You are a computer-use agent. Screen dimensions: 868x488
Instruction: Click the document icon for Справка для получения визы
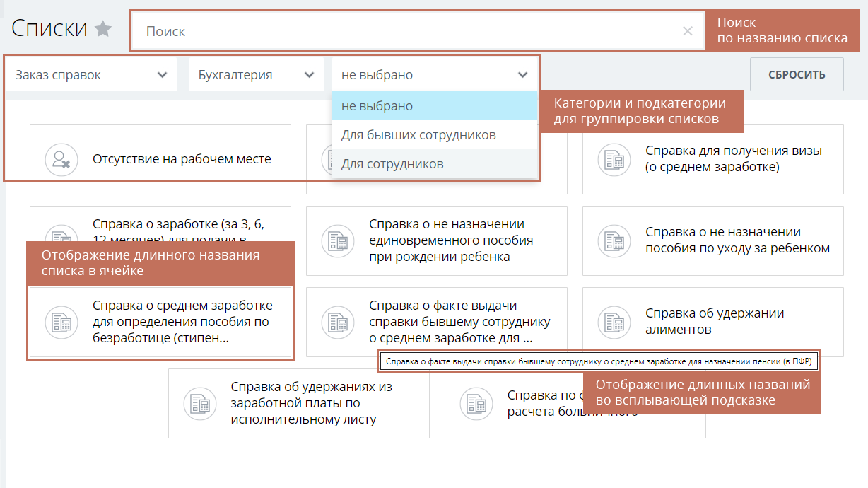point(614,159)
